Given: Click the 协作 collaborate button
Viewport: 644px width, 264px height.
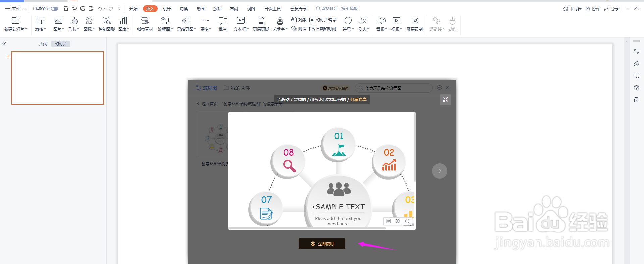Looking at the screenshot, I should tap(593, 9).
